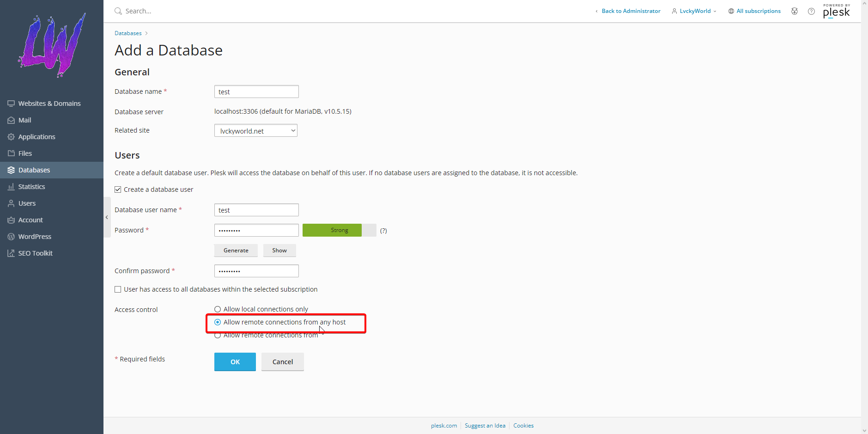Click the WordPress logo icon in sidebar
868x434 pixels.
(x=11, y=237)
